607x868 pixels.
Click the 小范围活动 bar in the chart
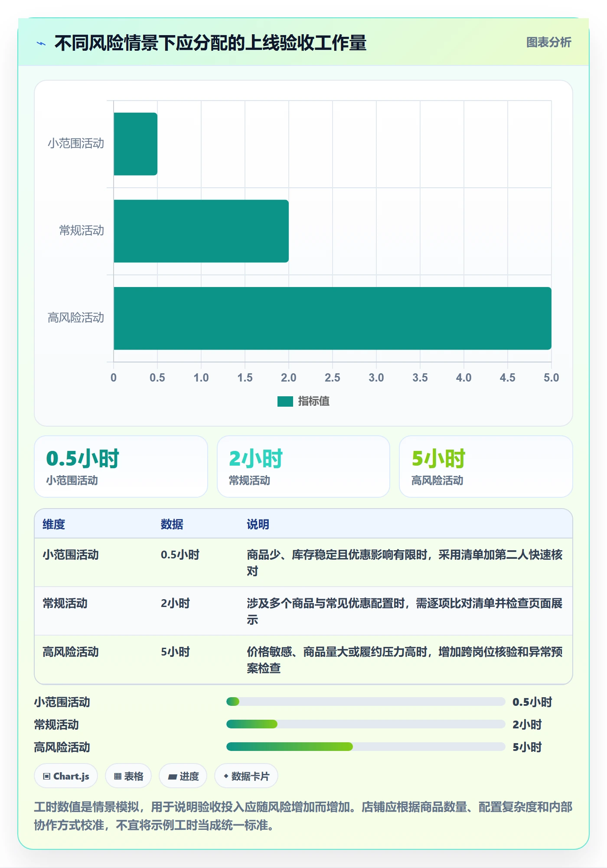[x=135, y=144]
